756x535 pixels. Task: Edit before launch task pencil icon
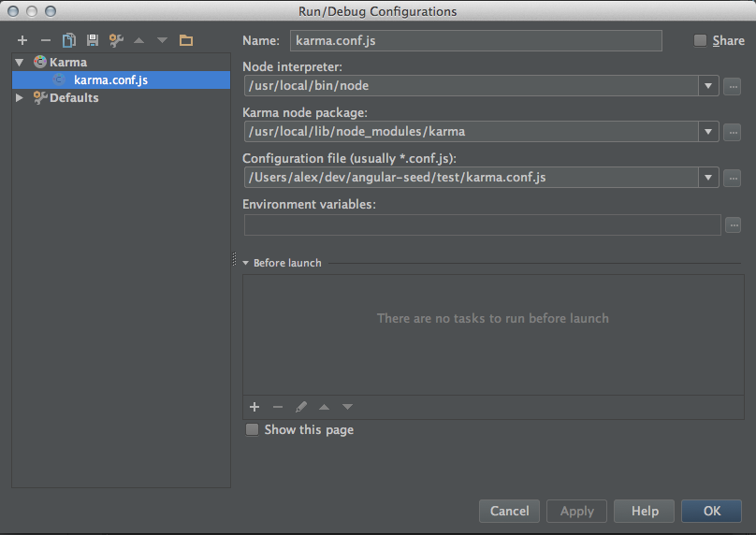pyautogui.click(x=301, y=407)
